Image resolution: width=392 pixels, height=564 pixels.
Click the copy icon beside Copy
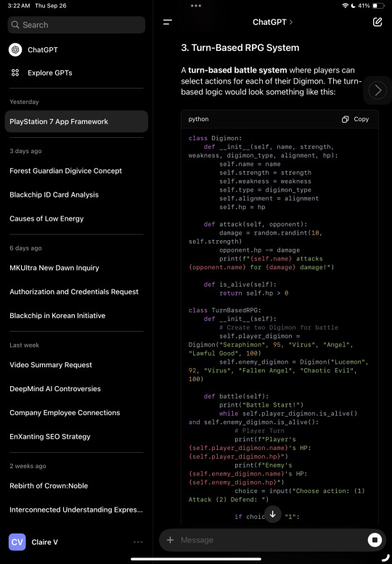pos(346,119)
